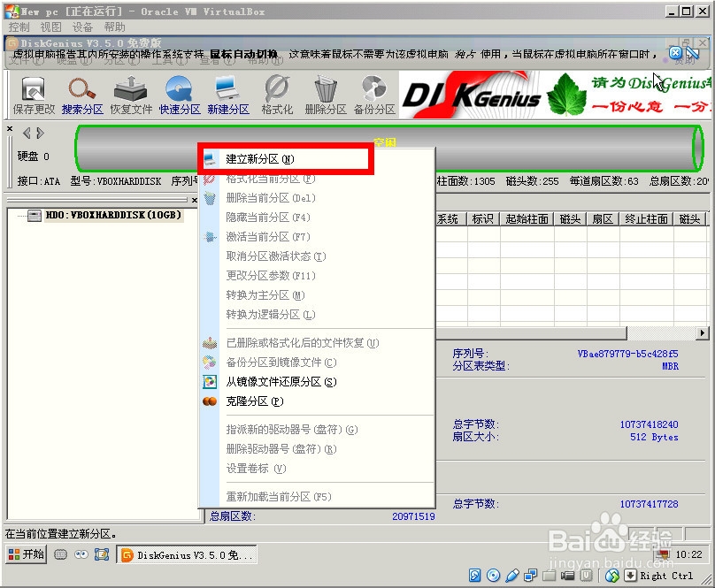Go to previous disk with left arrow
Viewport: 715px width, 588px height.
tap(27, 134)
